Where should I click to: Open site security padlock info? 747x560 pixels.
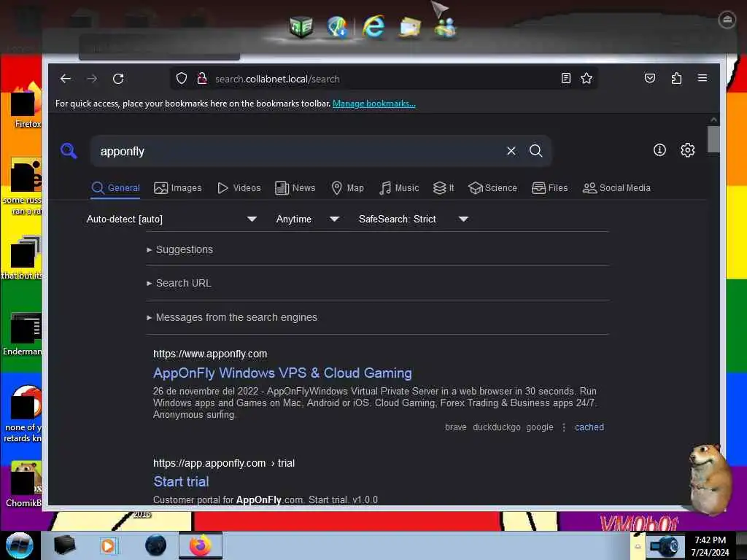(x=202, y=79)
